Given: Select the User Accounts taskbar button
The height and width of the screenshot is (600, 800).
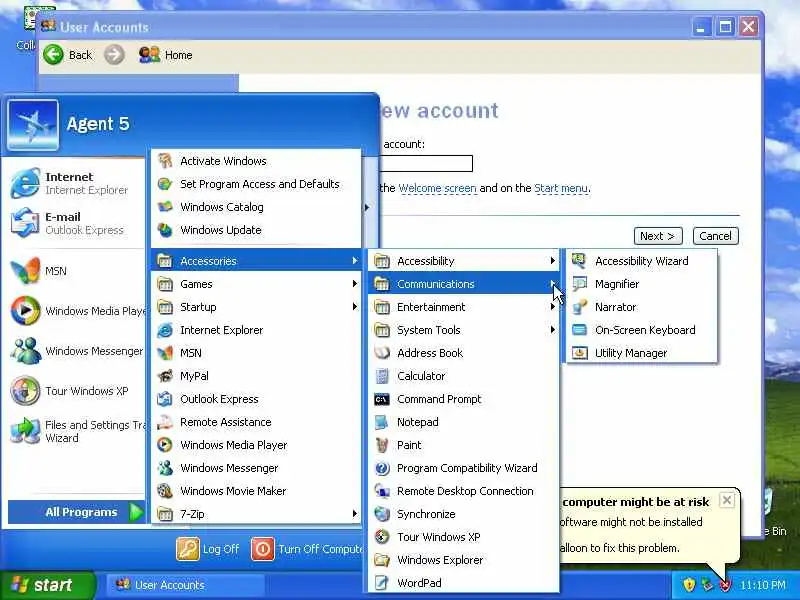Looking at the screenshot, I should pyautogui.click(x=185, y=585).
